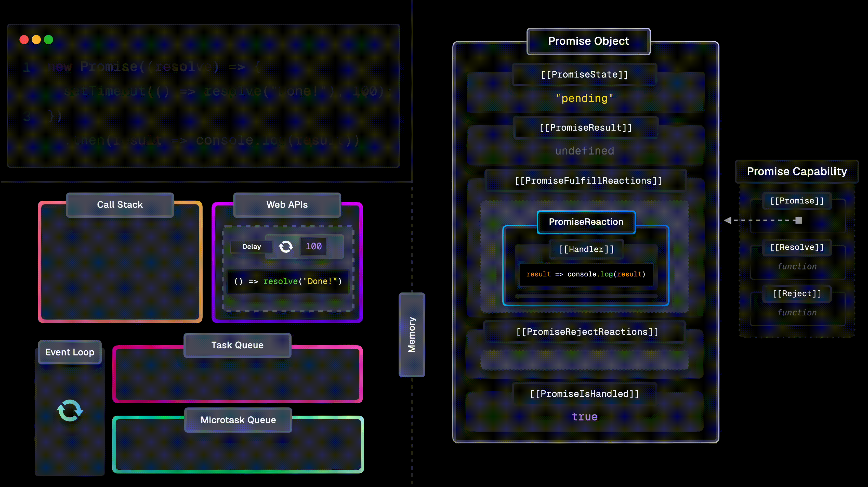
Task: Click the dashed arrow head pointing left
Action: point(728,220)
